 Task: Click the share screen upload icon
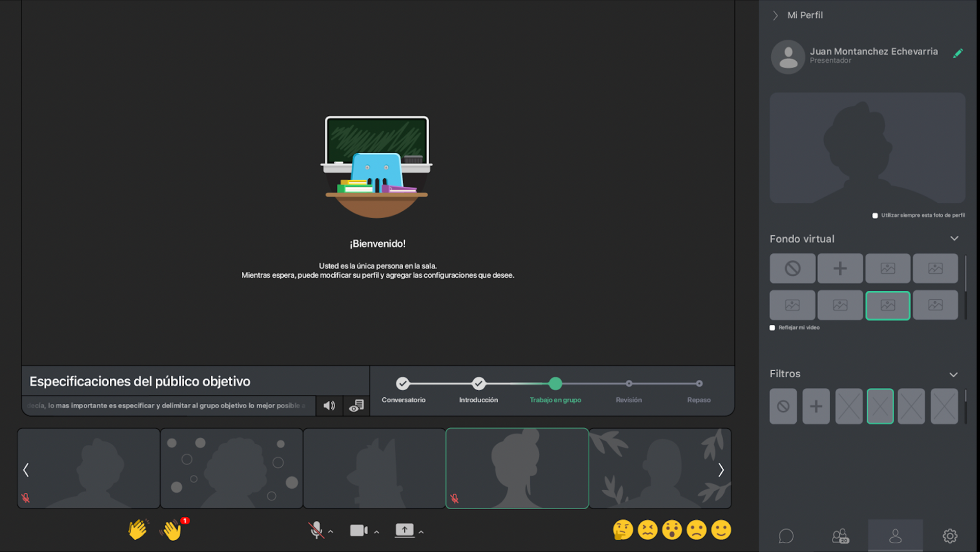pyautogui.click(x=404, y=531)
